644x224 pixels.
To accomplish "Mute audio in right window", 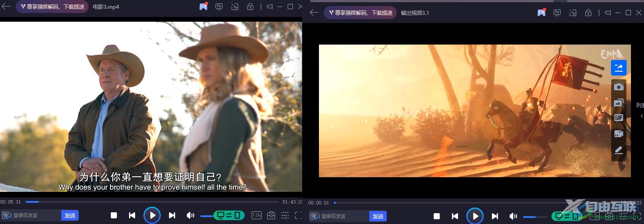I will click(513, 216).
